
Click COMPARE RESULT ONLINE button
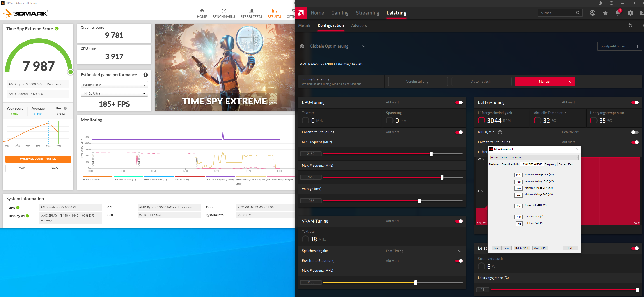click(x=38, y=159)
